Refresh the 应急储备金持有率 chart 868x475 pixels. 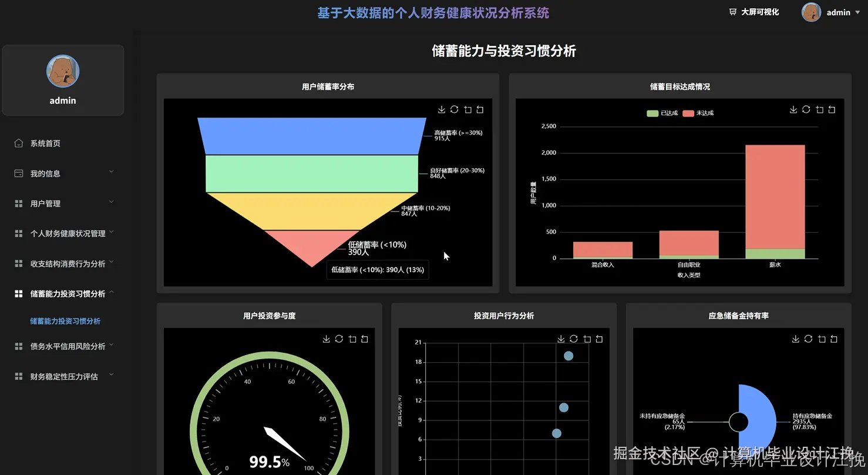click(808, 339)
